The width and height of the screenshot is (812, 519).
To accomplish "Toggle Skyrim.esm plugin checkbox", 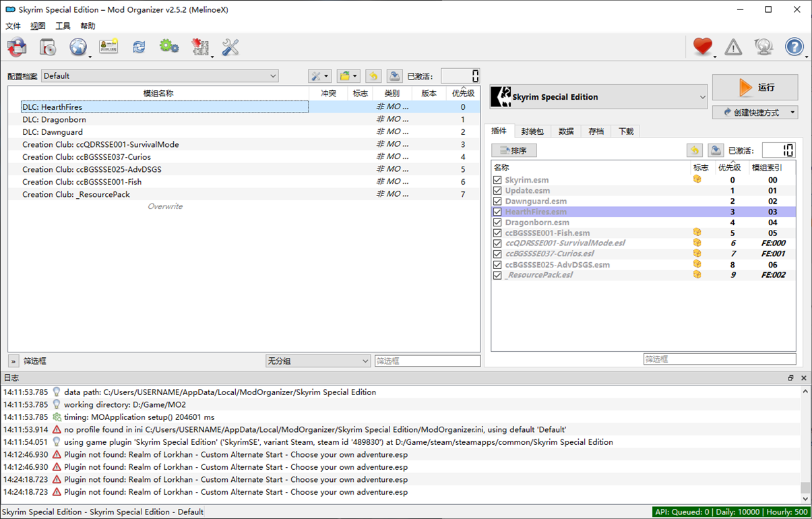I will pos(497,180).
